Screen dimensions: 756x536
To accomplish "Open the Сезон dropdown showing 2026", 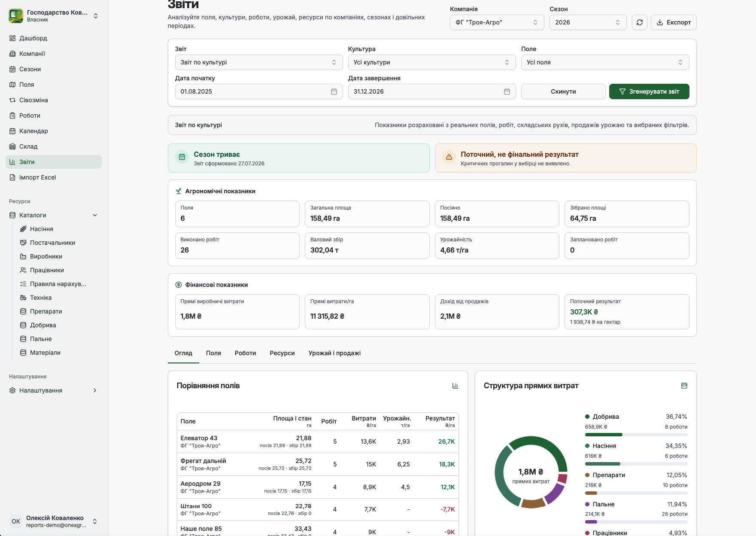I will (588, 22).
